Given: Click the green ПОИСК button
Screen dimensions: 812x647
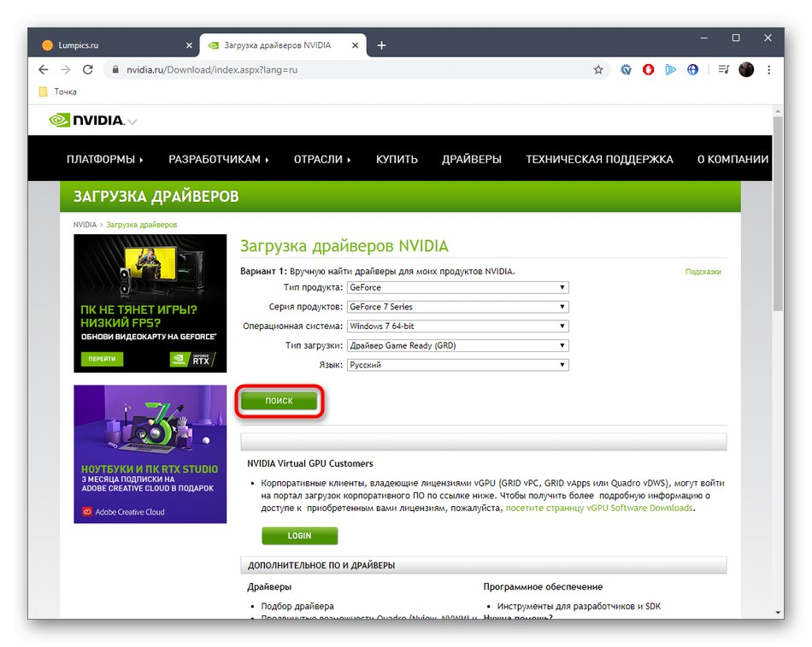Looking at the screenshot, I should pyautogui.click(x=279, y=401).
